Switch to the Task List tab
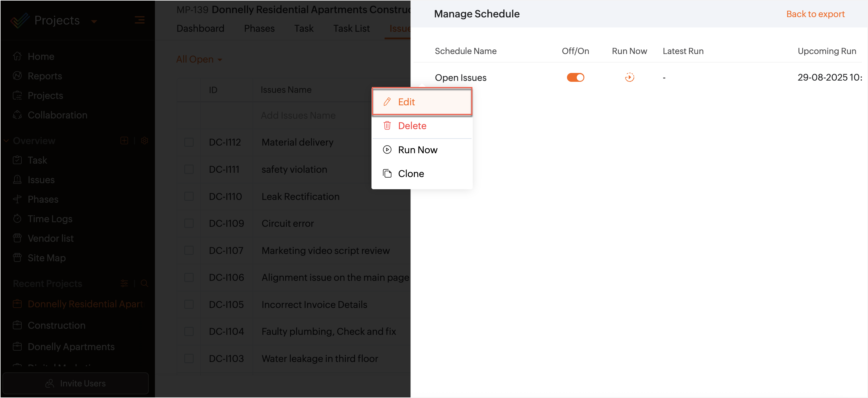This screenshot has height=398, width=868. [351, 28]
